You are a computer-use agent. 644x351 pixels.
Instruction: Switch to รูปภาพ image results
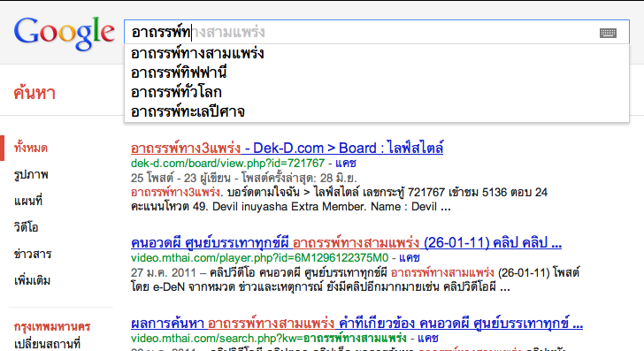[x=31, y=174]
